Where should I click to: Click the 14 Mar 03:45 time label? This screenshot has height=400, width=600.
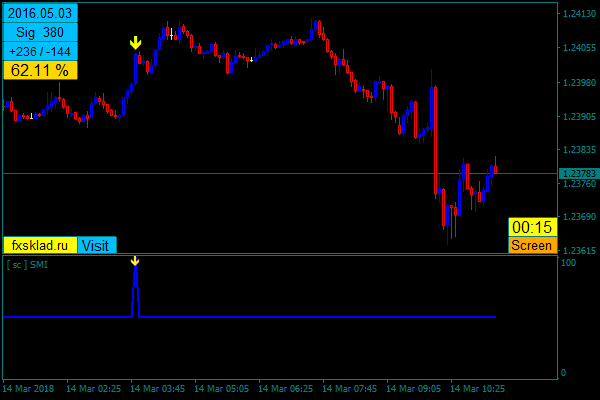pos(158,388)
